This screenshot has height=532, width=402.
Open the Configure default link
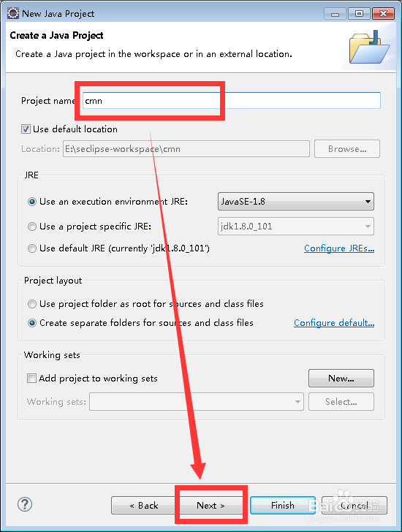(334, 323)
